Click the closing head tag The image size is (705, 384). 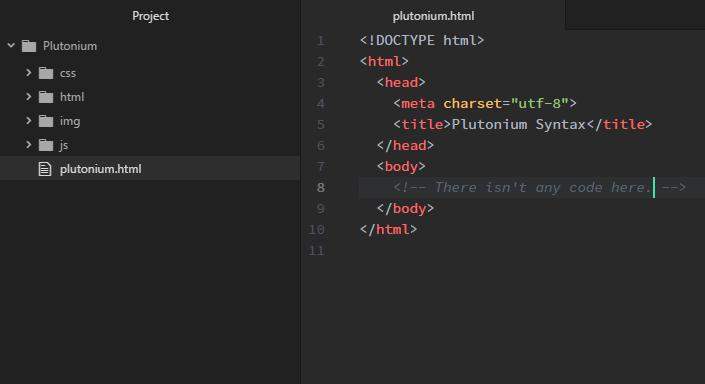pos(405,146)
